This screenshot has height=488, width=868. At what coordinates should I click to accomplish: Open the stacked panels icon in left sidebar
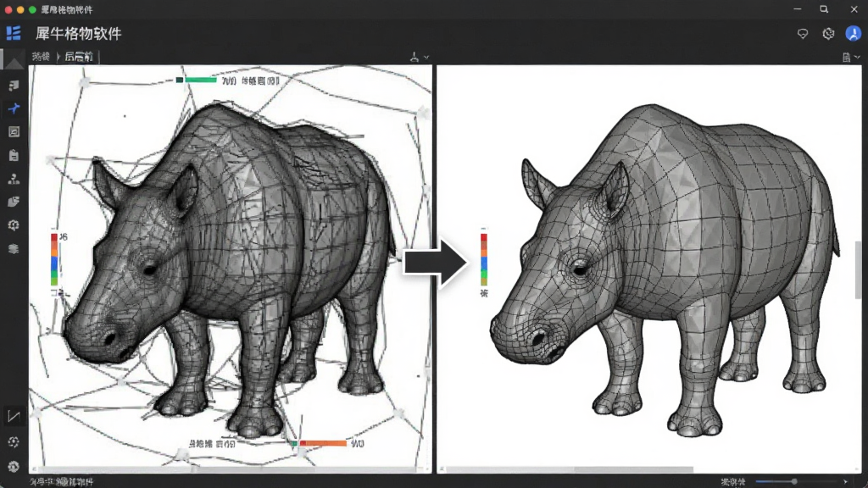click(x=14, y=86)
